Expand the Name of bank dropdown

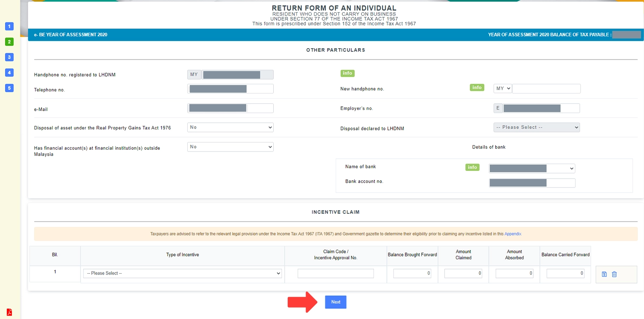pyautogui.click(x=532, y=168)
